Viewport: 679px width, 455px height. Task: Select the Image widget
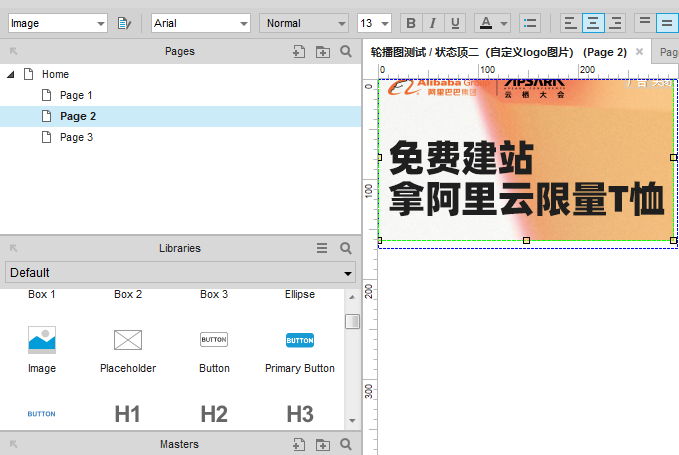(x=42, y=349)
